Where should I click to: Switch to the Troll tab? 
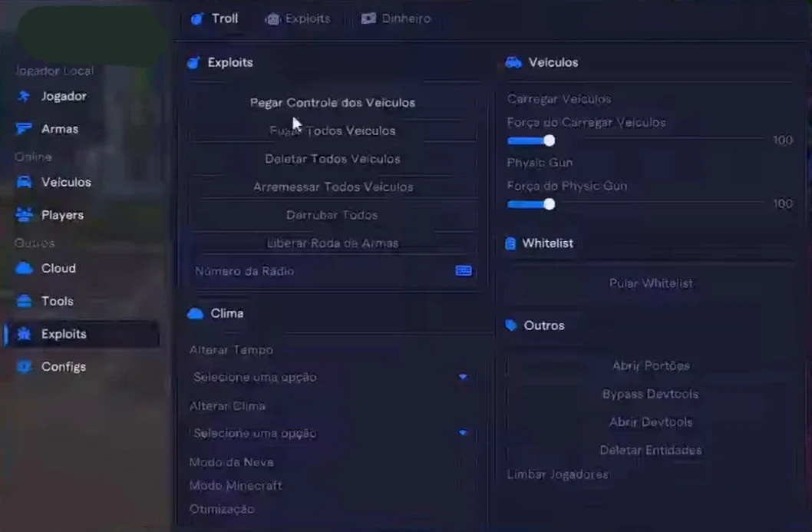tap(215, 18)
